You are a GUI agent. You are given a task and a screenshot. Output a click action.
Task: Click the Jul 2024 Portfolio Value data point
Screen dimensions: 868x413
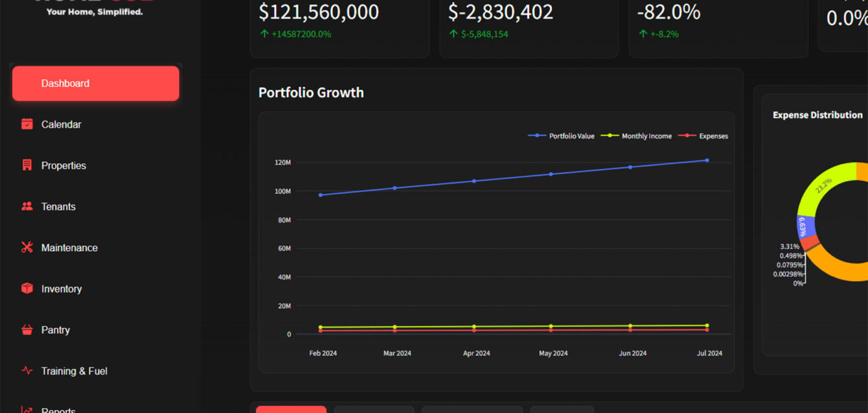707,160
